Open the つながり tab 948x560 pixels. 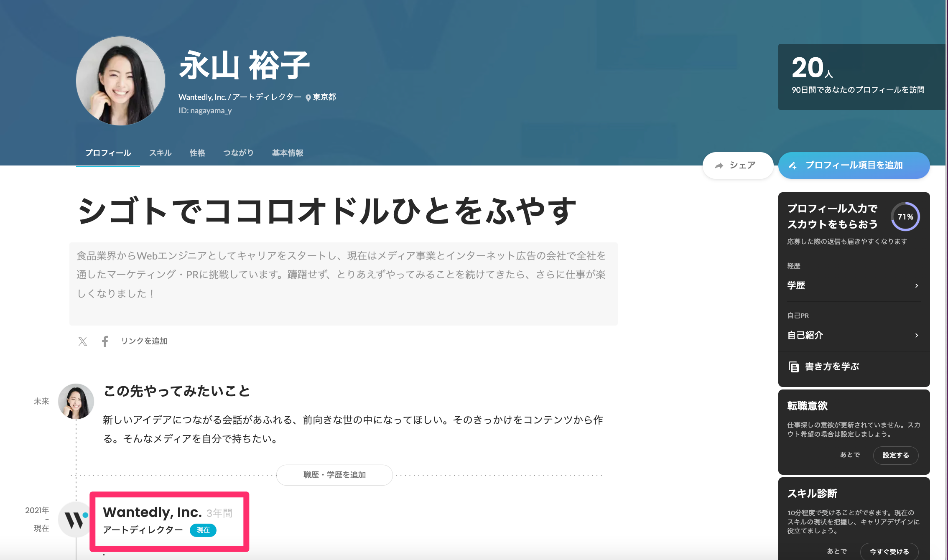pos(238,153)
